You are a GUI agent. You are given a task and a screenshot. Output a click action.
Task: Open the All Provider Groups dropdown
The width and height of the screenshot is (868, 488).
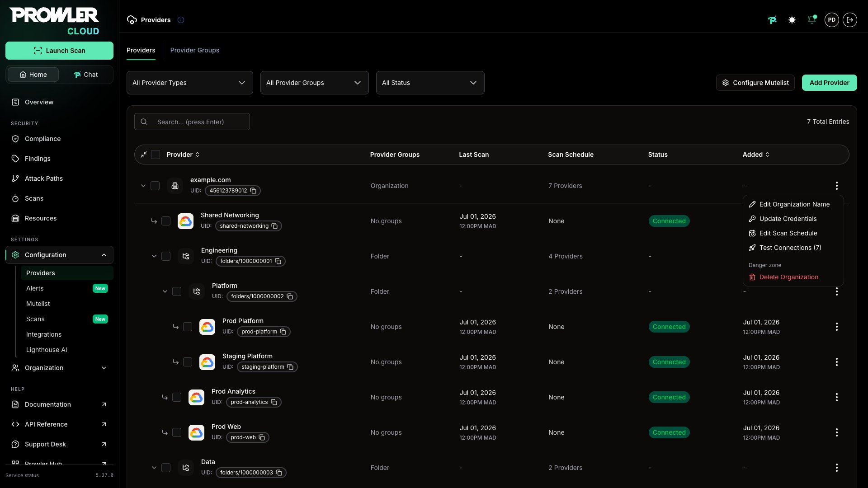click(314, 83)
